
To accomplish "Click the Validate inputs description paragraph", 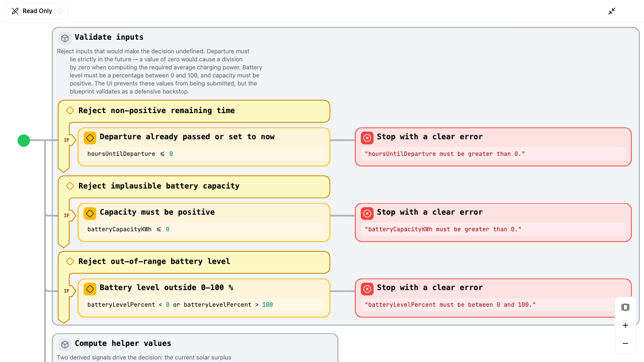I will click(159, 71).
